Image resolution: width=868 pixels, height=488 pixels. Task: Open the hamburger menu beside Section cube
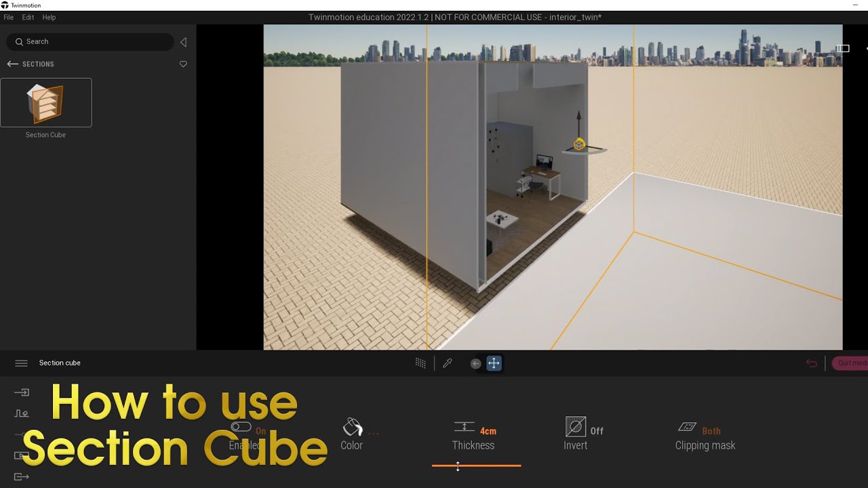click(x=21, y=363)
